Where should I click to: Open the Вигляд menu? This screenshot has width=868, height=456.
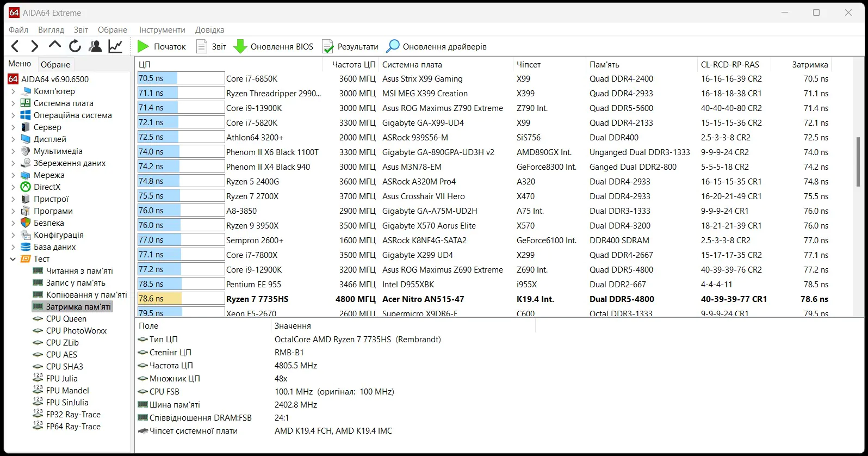[51, 30]
